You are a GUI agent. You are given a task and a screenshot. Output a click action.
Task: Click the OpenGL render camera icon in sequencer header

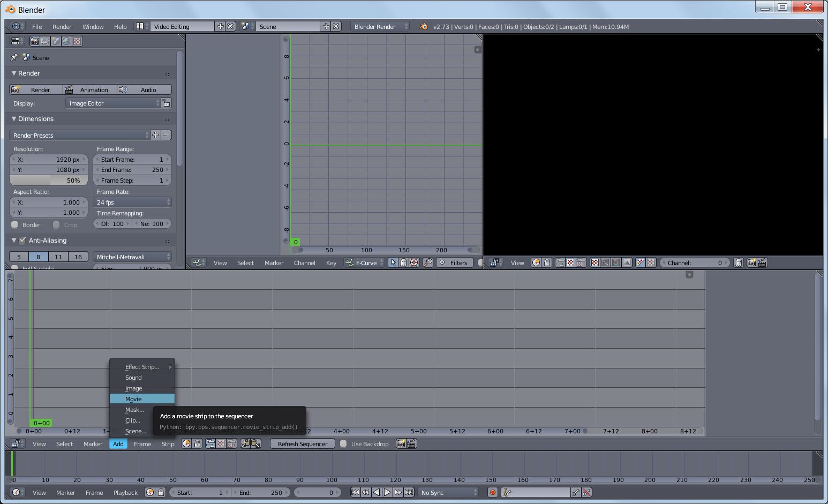[401, 443]
